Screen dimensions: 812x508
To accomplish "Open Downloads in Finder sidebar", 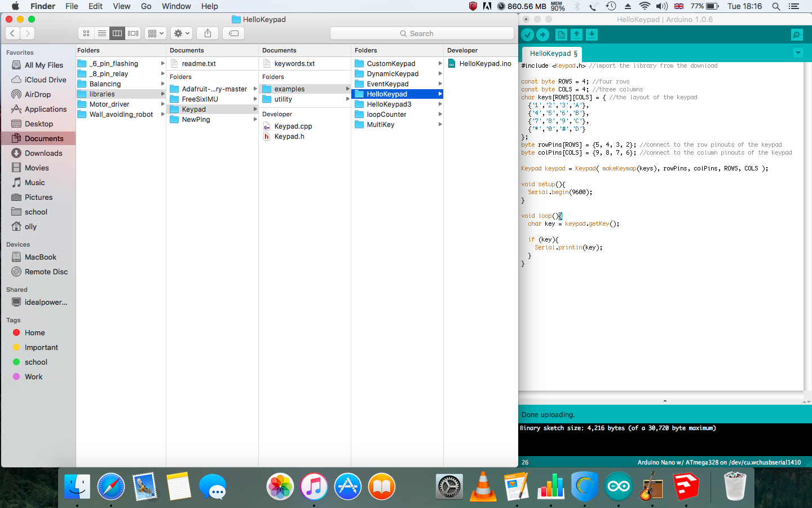I will [38, 153].
